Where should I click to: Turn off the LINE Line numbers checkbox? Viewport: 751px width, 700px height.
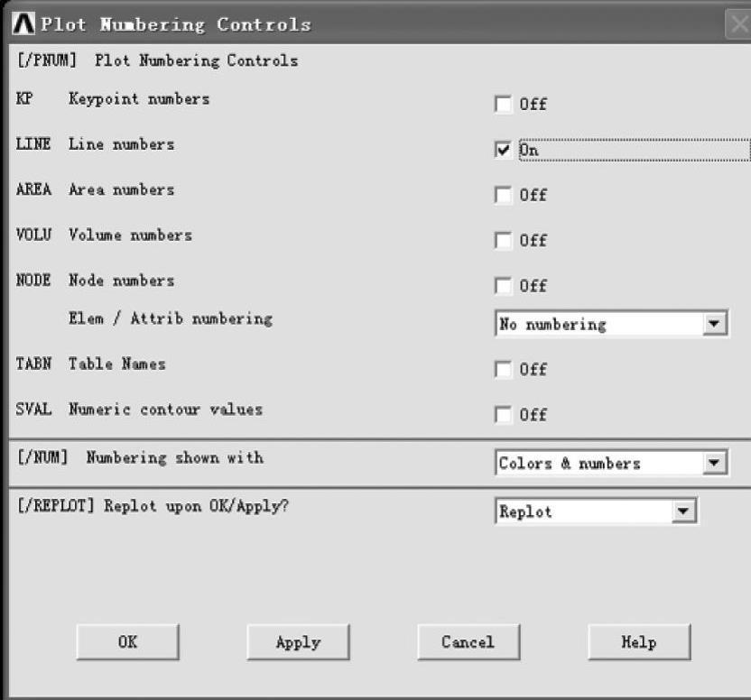[503, 151]
